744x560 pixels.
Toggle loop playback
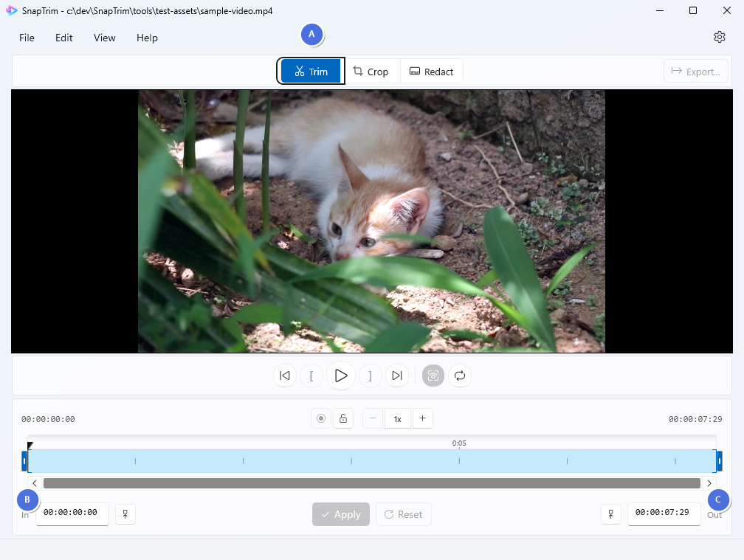(x=459, y=376)
